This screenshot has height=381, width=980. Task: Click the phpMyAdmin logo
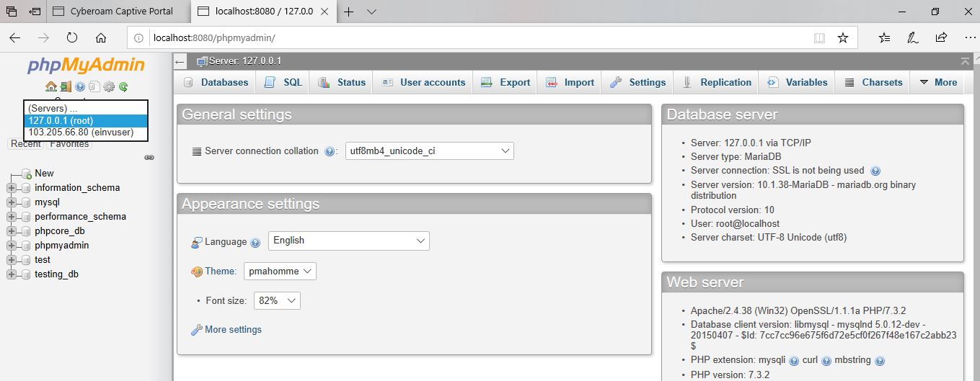86,66
